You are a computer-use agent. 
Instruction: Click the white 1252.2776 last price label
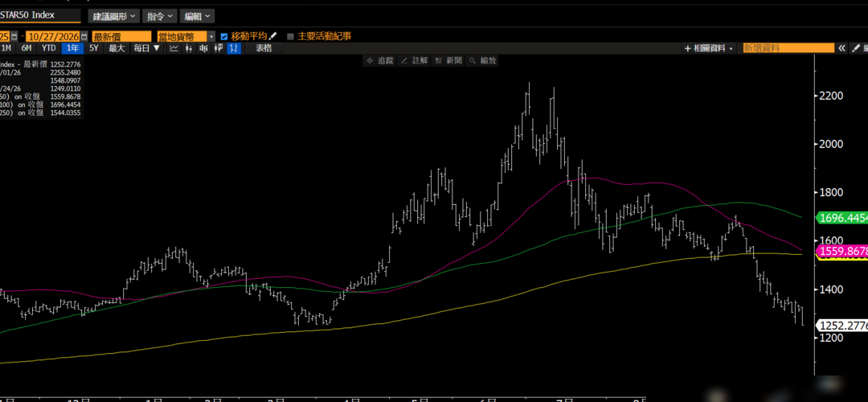844,326
